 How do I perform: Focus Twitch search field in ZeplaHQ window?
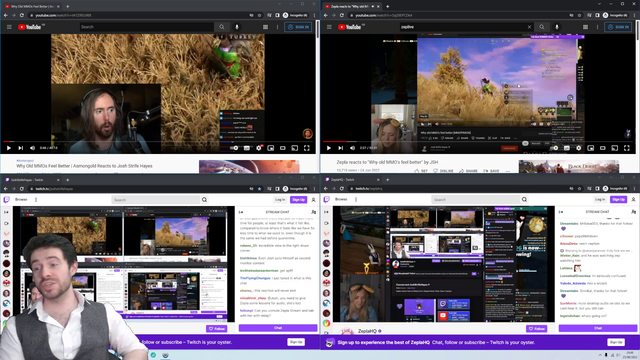point(476,200)
